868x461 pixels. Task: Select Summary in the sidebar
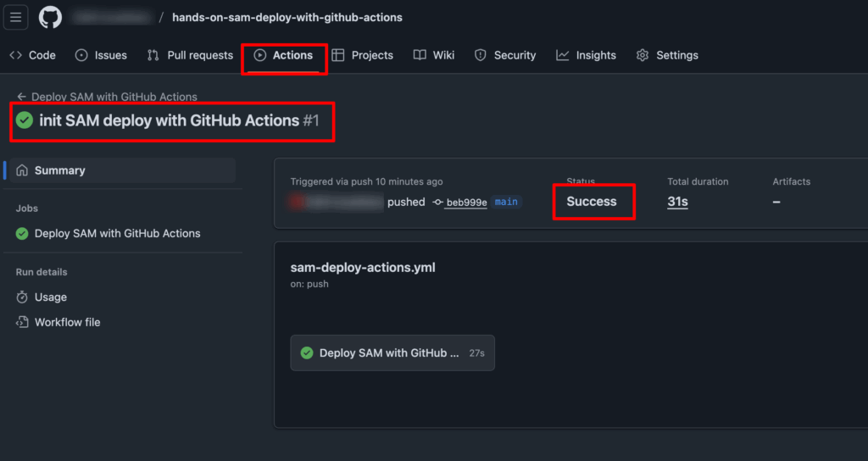tap(59, 170)
